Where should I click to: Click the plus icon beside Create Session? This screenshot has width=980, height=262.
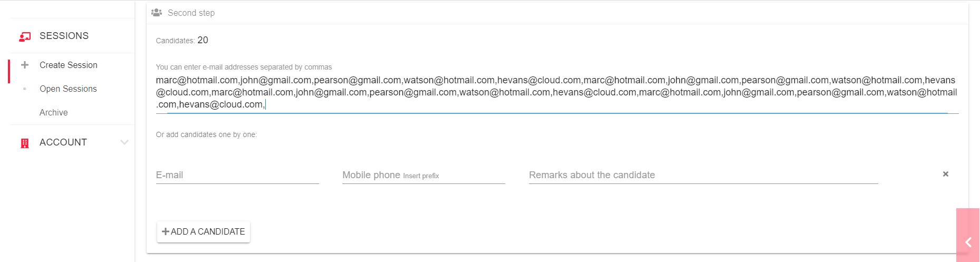(24, 65)
